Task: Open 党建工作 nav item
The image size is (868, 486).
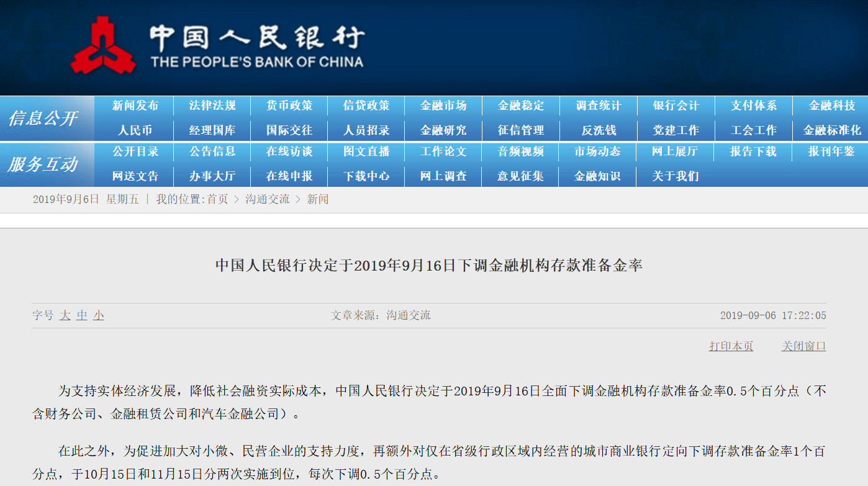Action: tap(676, 130)
